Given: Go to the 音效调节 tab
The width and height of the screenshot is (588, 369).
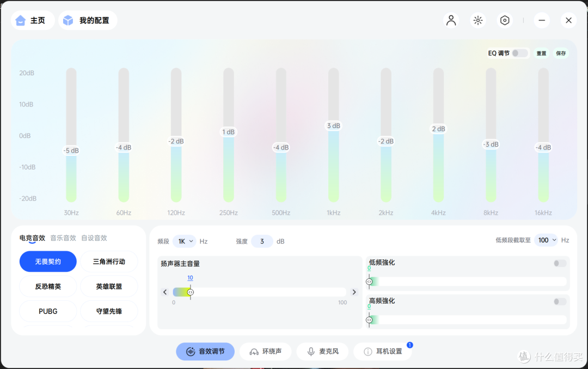Looking at the screenshot, I should (205, 352).
